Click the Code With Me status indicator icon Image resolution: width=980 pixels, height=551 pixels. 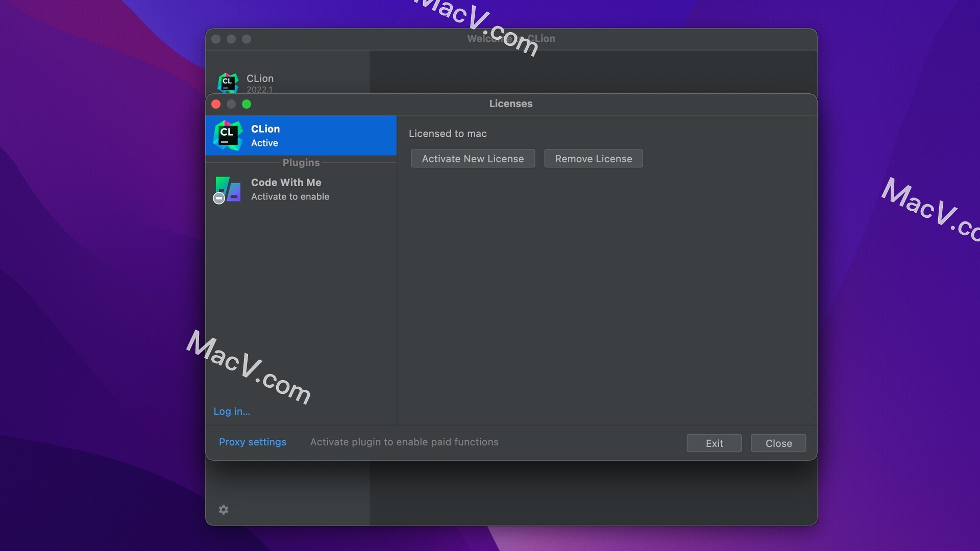pos(219,197)
